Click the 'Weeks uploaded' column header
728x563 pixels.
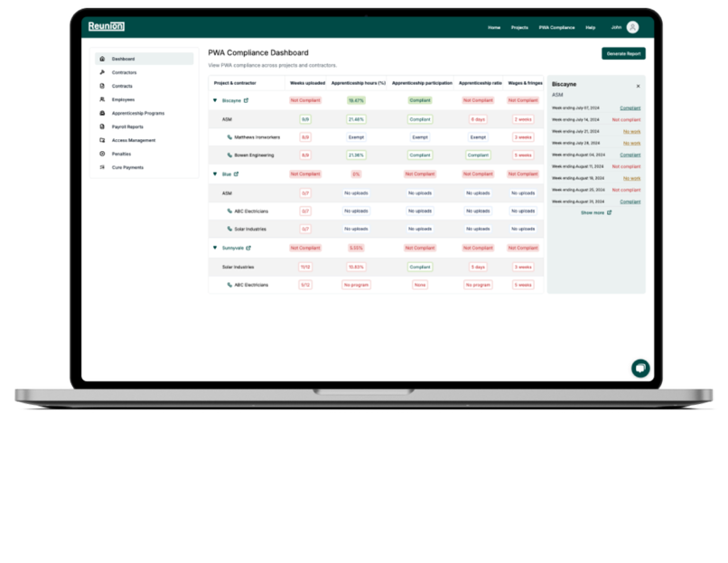[x=307, y=83]
